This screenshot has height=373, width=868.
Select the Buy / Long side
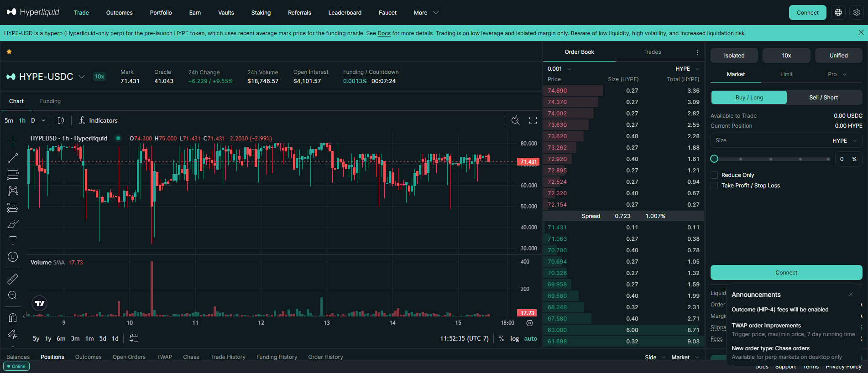click(749, 97)
